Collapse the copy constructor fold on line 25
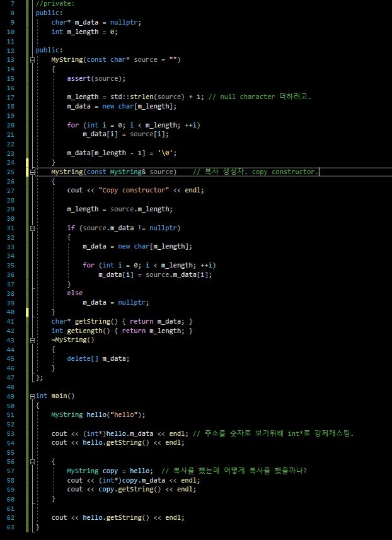 coord(32,172)
